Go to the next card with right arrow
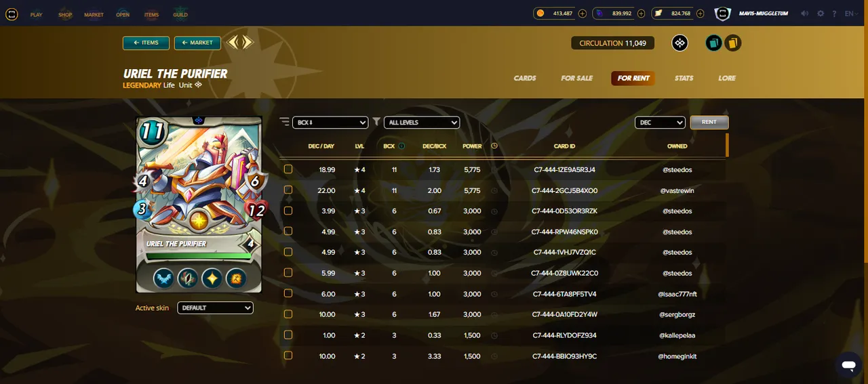Image resolution: width=868 pixels, height=384 pixels. click(247, 43)
